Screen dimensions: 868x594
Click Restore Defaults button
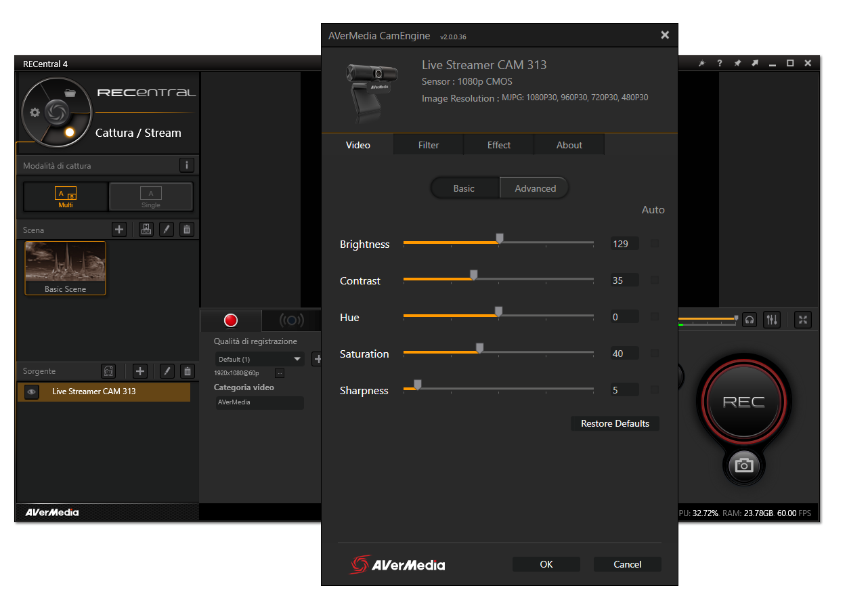coord(615,423)
